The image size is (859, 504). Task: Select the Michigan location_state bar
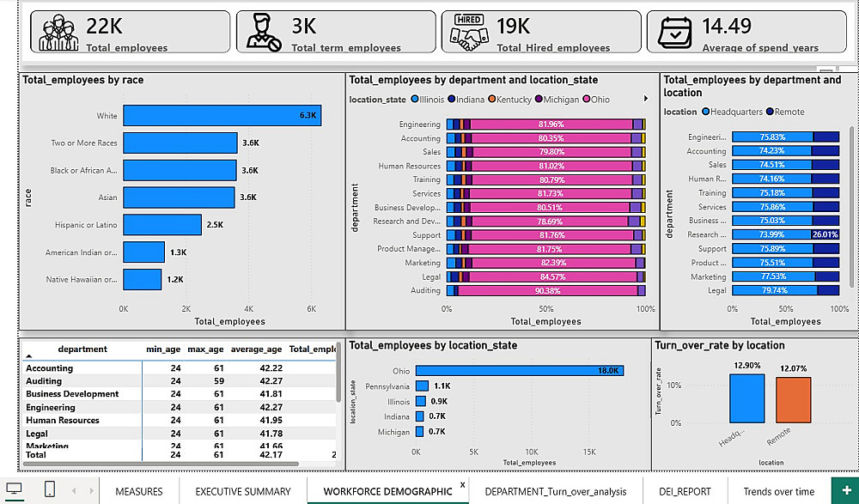(x=420, y=432)
